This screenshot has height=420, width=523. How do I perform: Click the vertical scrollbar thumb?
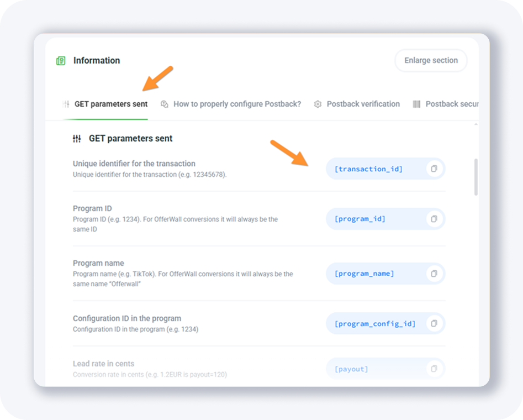[476, 177]
